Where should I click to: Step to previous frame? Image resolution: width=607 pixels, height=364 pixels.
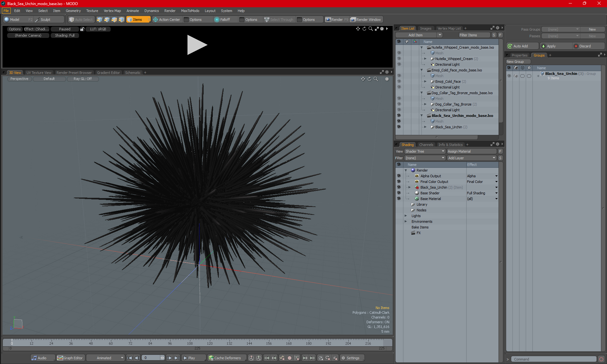click(x=137, y=358)
